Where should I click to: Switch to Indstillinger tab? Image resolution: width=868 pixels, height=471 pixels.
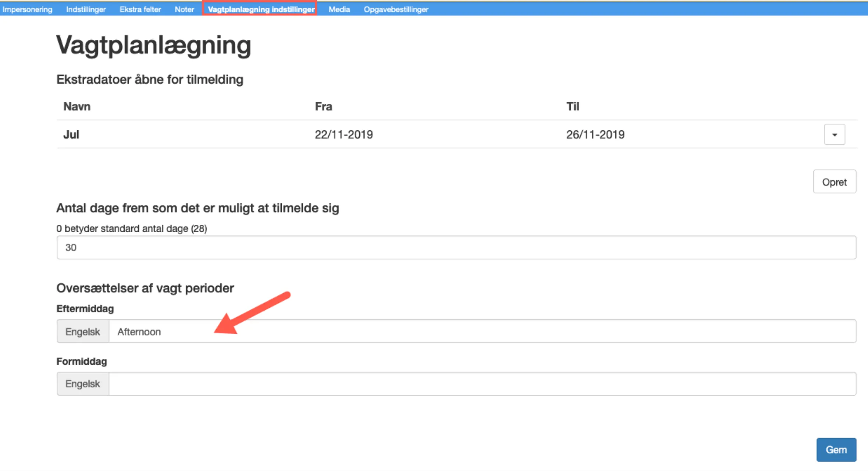tap(86, 9)
